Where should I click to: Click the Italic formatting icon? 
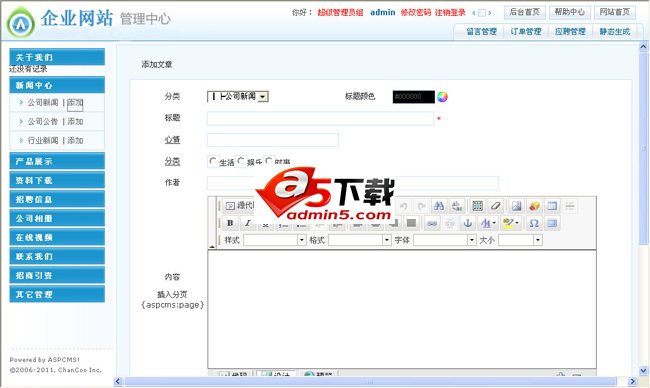[247, 223]
